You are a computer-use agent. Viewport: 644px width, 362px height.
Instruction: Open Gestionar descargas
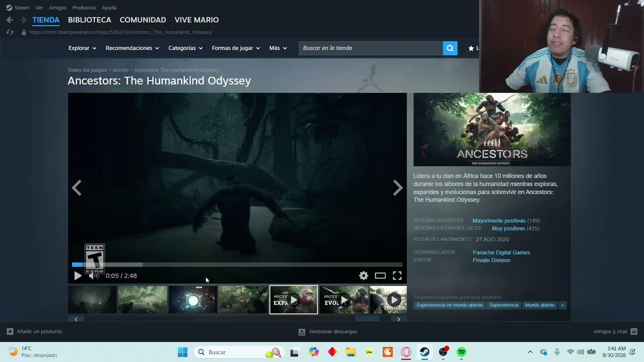pyautogui.click(x=328, y=332)
